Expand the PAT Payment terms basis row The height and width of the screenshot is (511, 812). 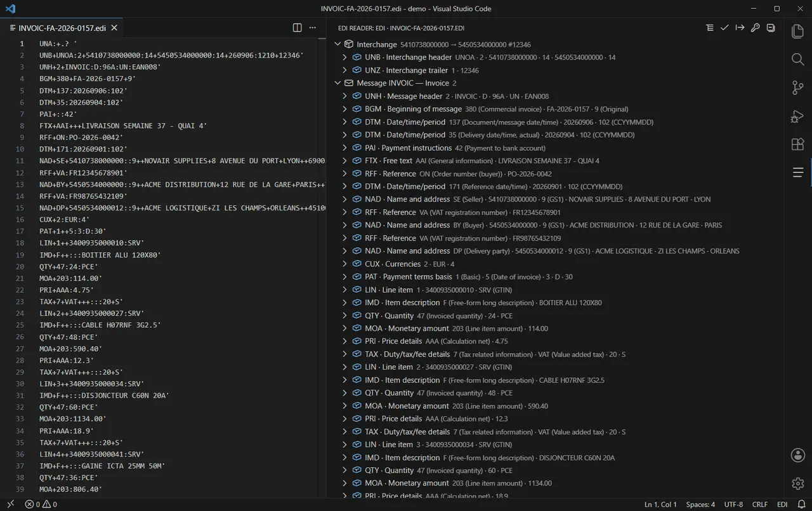pyautogui.click(x=345, y=277)
